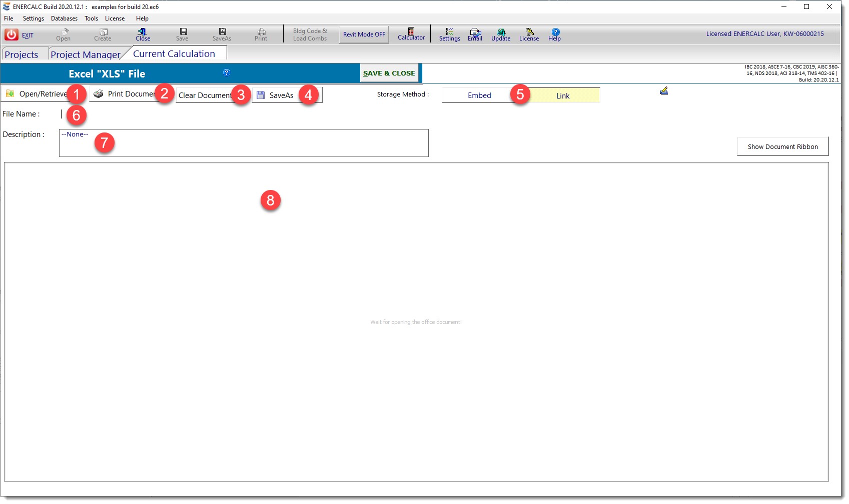
Task: Open the Settings toolbar icon
Action: click(449, 34)
